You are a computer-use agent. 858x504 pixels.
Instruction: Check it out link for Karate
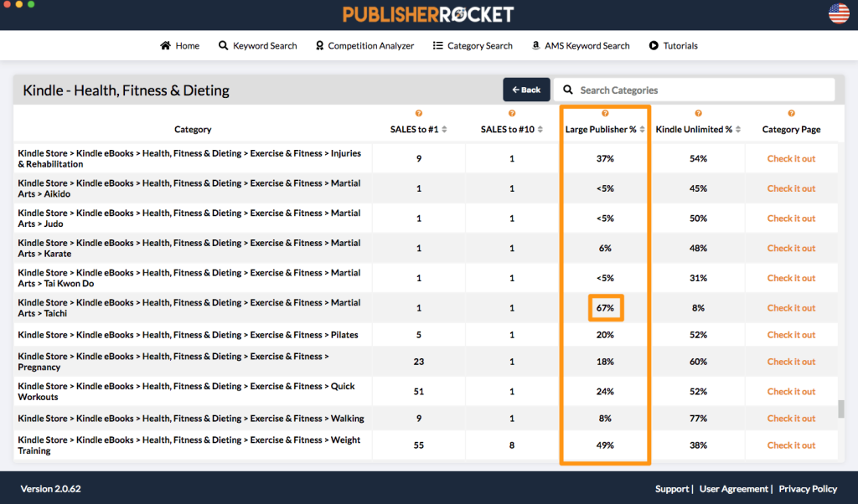pos(791,248)
